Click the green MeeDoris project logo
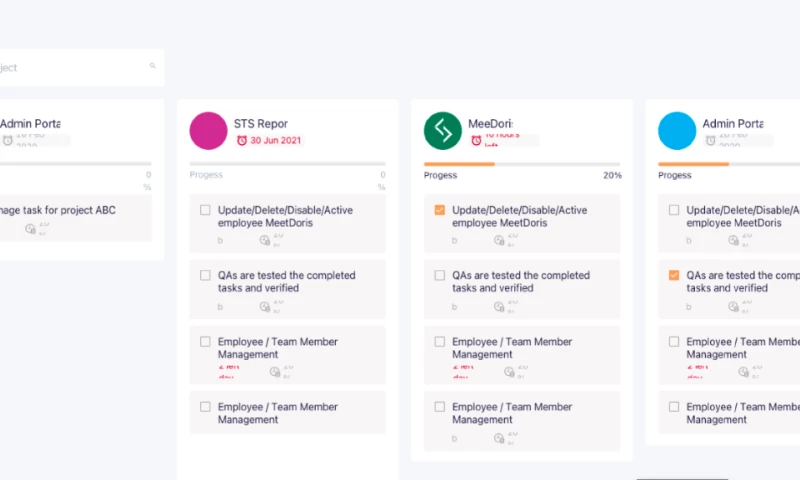Image resolution: width=800 pixels, height=480 pixels. 443,131
